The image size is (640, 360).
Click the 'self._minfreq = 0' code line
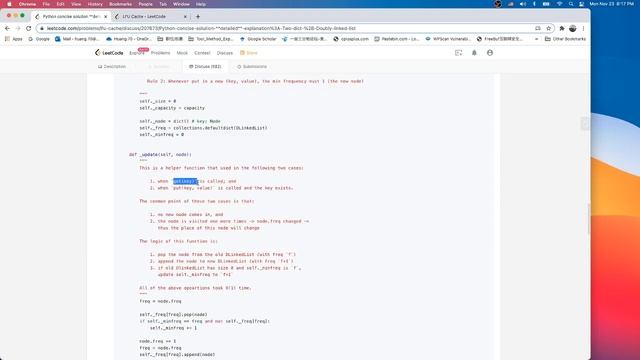pos(162,134)
